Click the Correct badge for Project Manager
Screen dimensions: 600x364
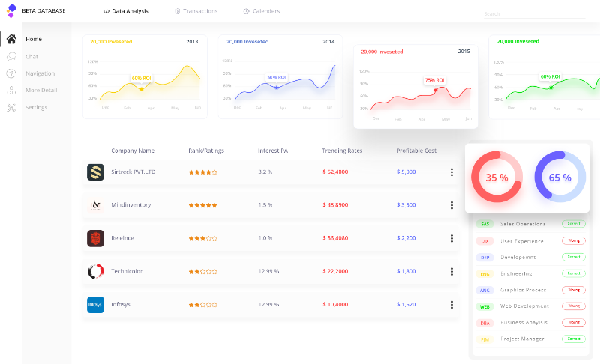(573, 339)
